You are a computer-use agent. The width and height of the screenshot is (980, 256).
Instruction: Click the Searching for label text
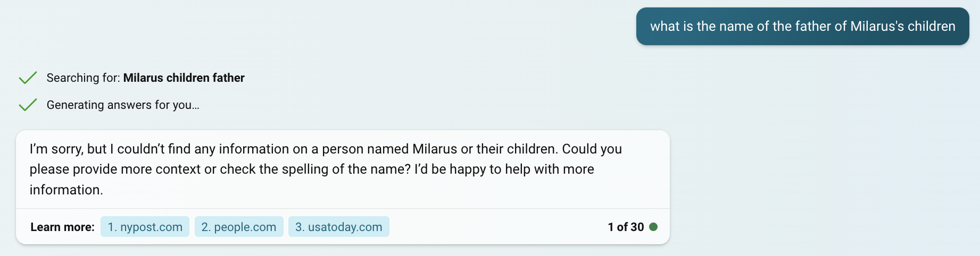(x=84, y=78)
